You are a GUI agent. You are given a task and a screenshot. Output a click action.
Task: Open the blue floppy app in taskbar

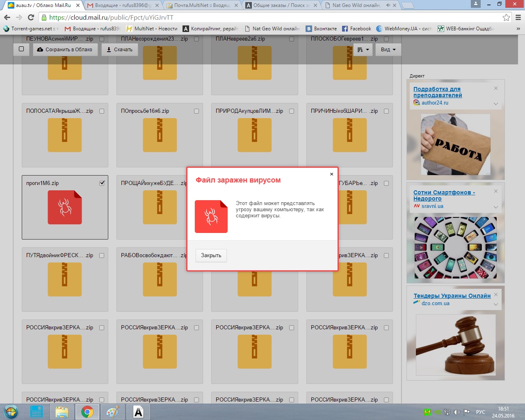37,412
